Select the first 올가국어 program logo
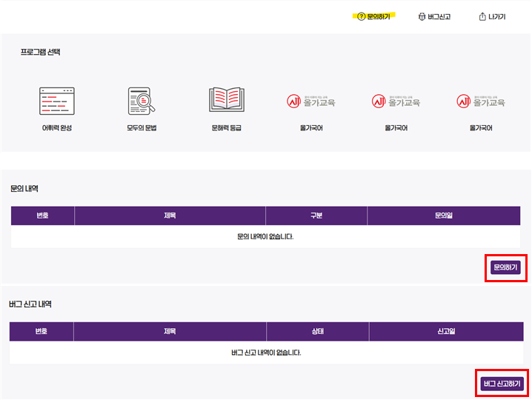532x400 pixels. click(311, 101)
